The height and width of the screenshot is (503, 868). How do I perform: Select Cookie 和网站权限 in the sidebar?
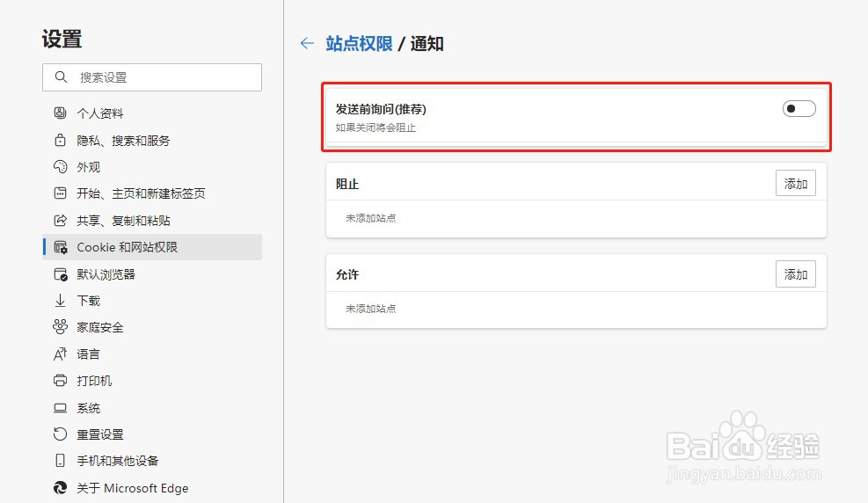pos(152,247)
